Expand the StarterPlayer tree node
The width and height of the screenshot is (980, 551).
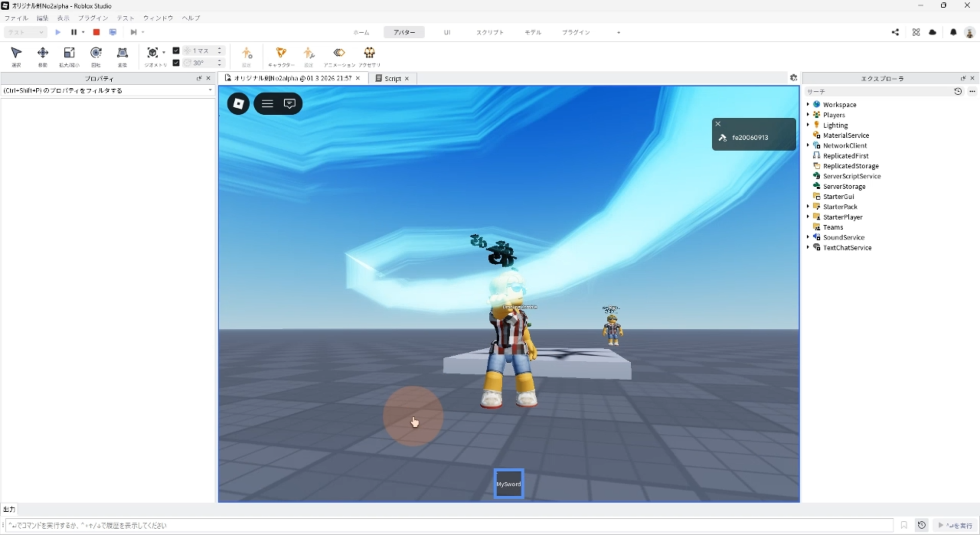click(x=808, y=216)
